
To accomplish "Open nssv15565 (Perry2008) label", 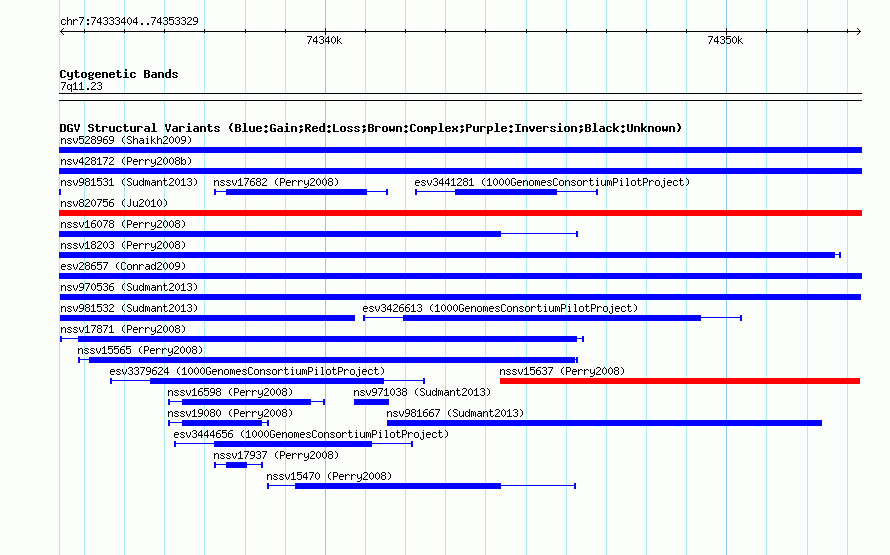I will pos(140,350).
